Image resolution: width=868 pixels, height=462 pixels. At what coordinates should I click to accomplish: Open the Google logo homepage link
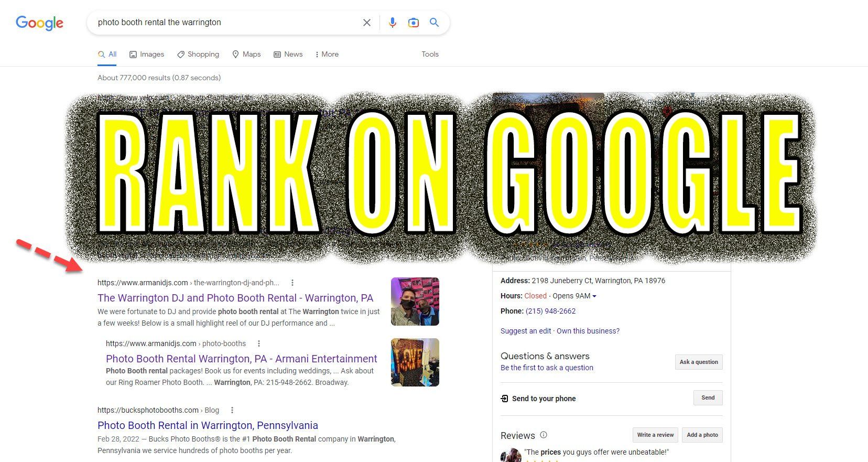click(x=39, y=23)
